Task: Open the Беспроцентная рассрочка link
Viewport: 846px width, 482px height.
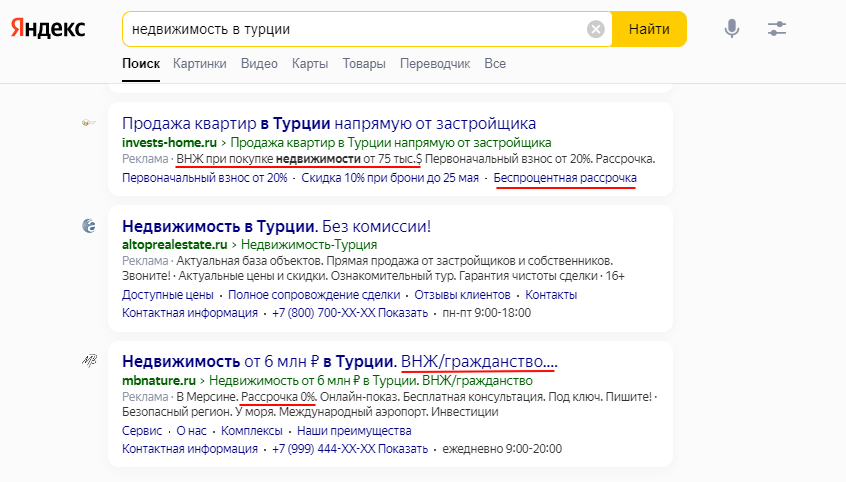Action: 565,178
